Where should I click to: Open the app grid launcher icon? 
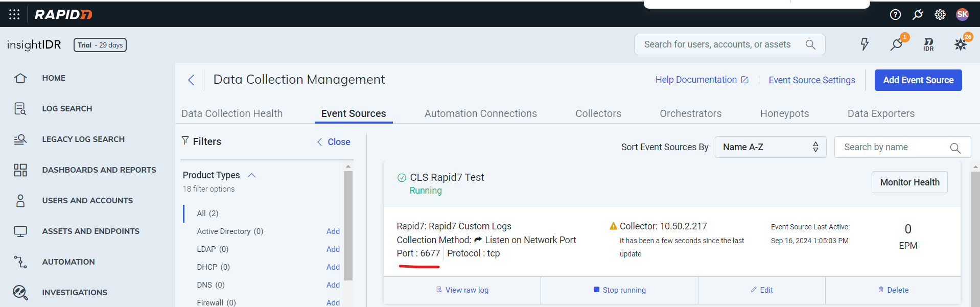[14, 14]
